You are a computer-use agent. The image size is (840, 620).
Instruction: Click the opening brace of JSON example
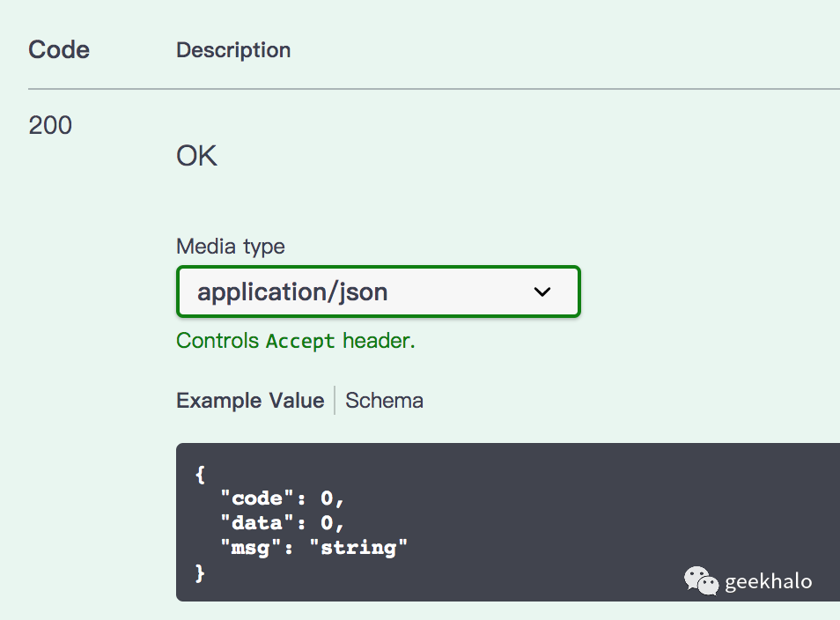click(200, 475)
